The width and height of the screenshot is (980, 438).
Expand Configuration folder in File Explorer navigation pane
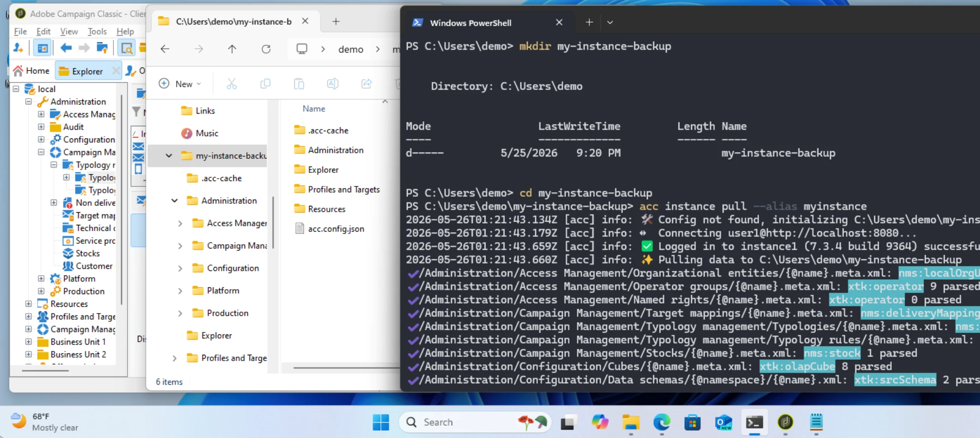point(180,268)
